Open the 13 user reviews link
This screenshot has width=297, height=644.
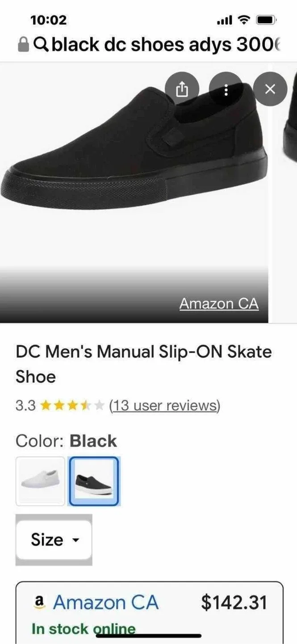[x=164, y=406]
